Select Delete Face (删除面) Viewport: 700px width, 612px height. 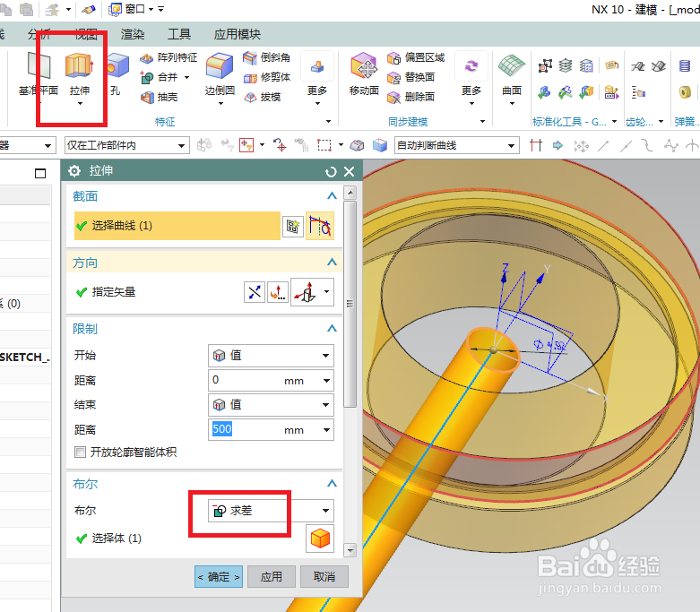(411, 97)
